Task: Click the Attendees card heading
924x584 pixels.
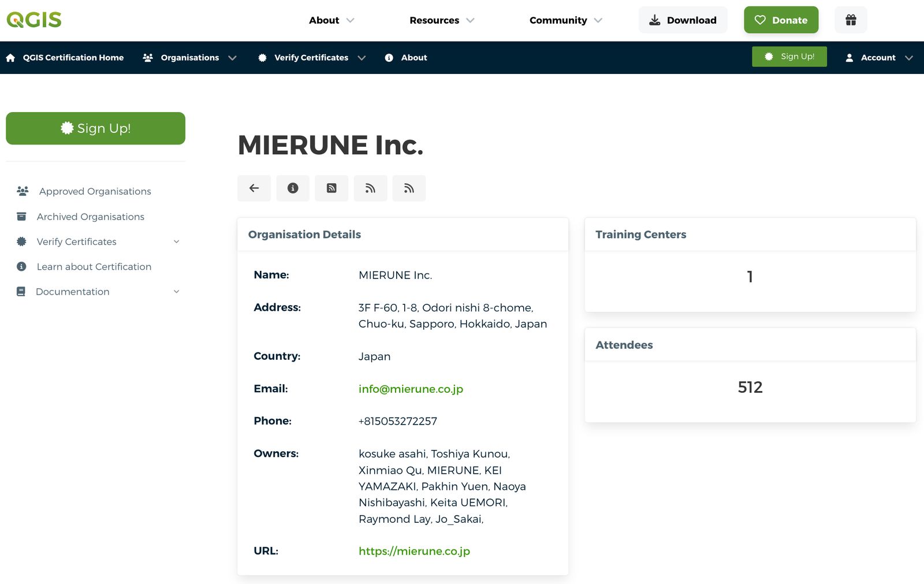Action: 624,345
